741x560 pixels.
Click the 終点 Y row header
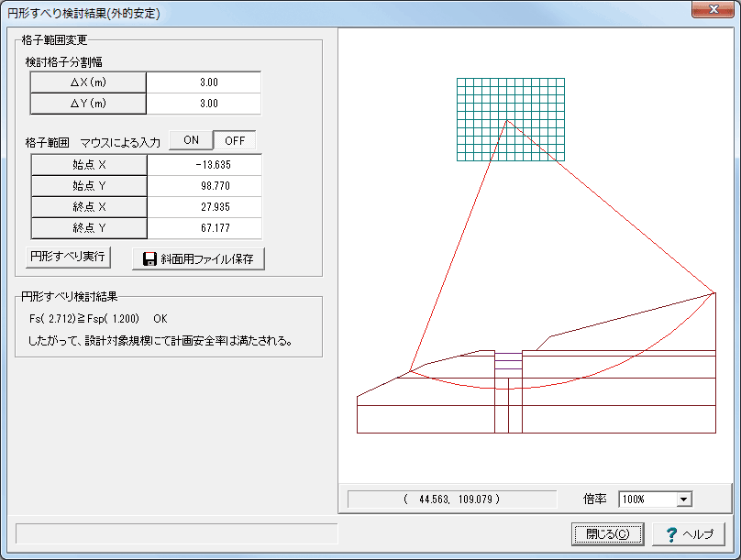(x=89, y=228)
